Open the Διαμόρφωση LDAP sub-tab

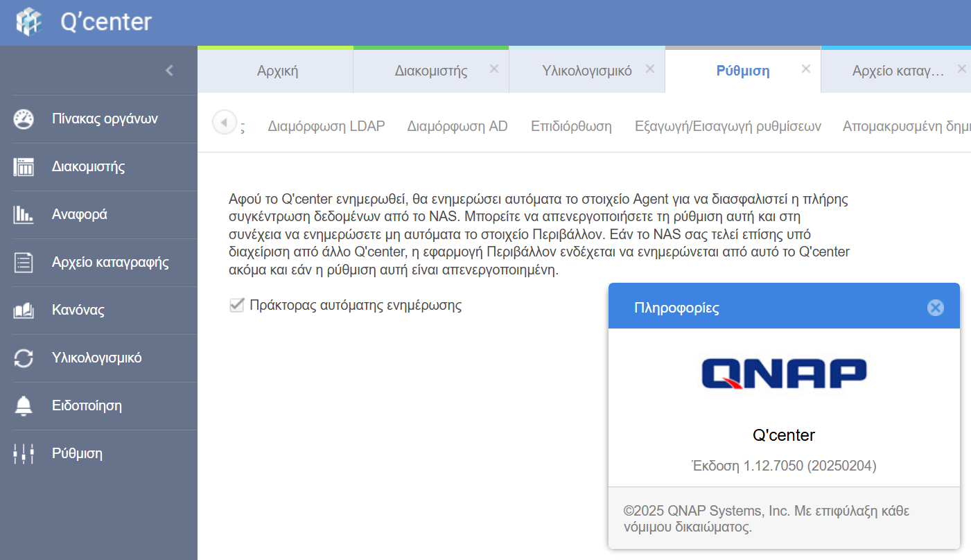[326, 126]
